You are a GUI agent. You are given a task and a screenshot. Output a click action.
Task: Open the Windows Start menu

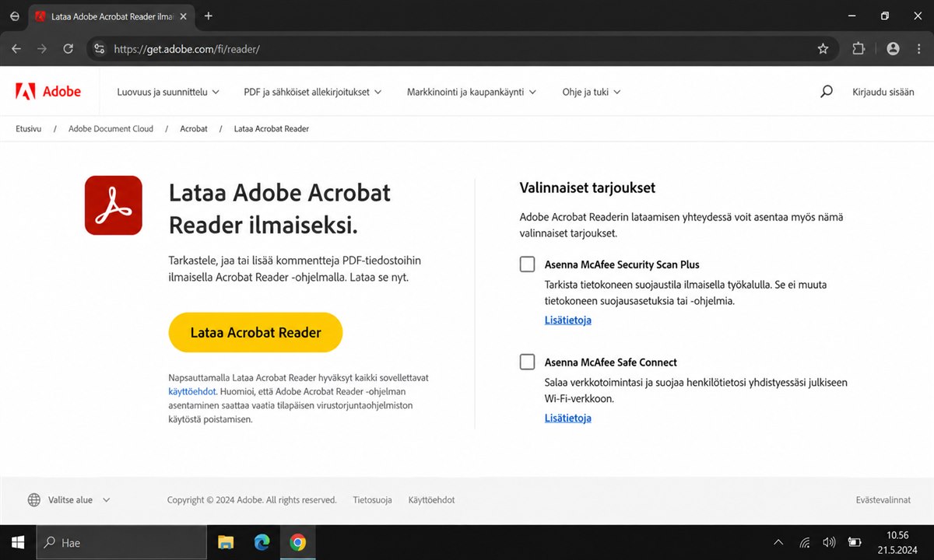click(17, 542)
